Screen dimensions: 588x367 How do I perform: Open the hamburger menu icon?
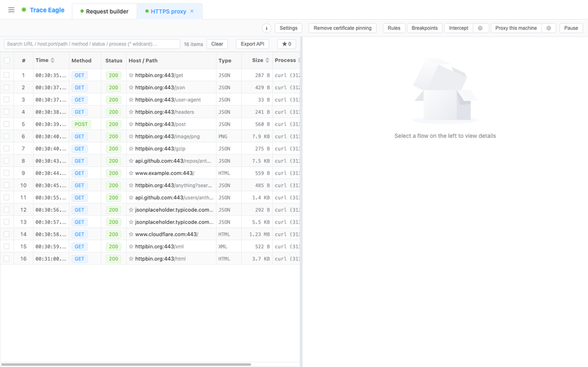(x=11, y=10)
